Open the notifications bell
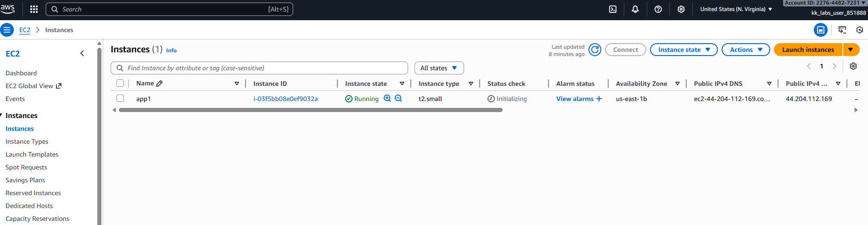This screenshot has height=225, width=868. (x=635, y=9)
